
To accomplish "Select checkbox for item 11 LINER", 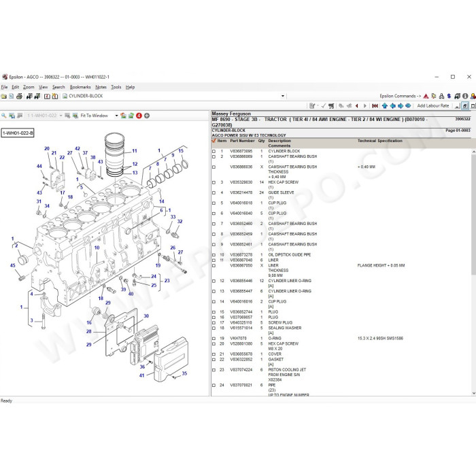I will coord(214,260).
